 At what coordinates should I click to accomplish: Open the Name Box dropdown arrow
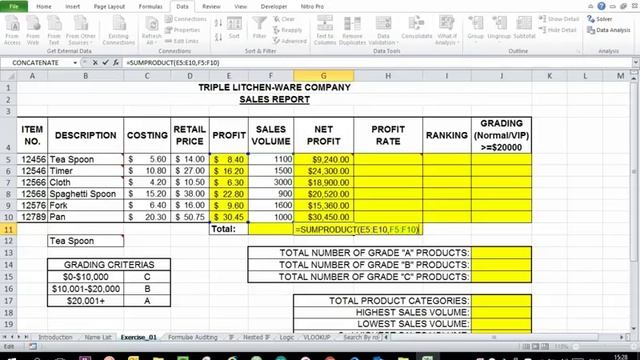[x=75, y=63]
